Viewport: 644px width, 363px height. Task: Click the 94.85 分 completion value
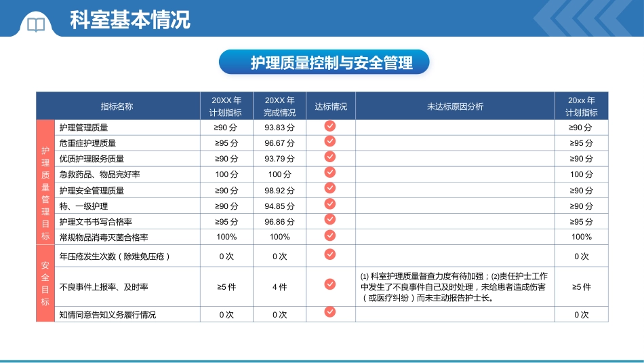tap(280, 206)
